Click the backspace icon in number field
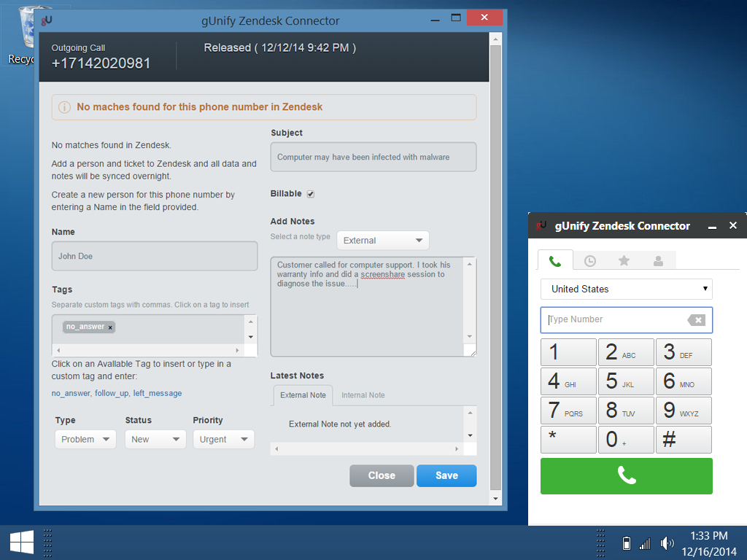The height and width of the screenshot is (560, 747). click(696, 320)
